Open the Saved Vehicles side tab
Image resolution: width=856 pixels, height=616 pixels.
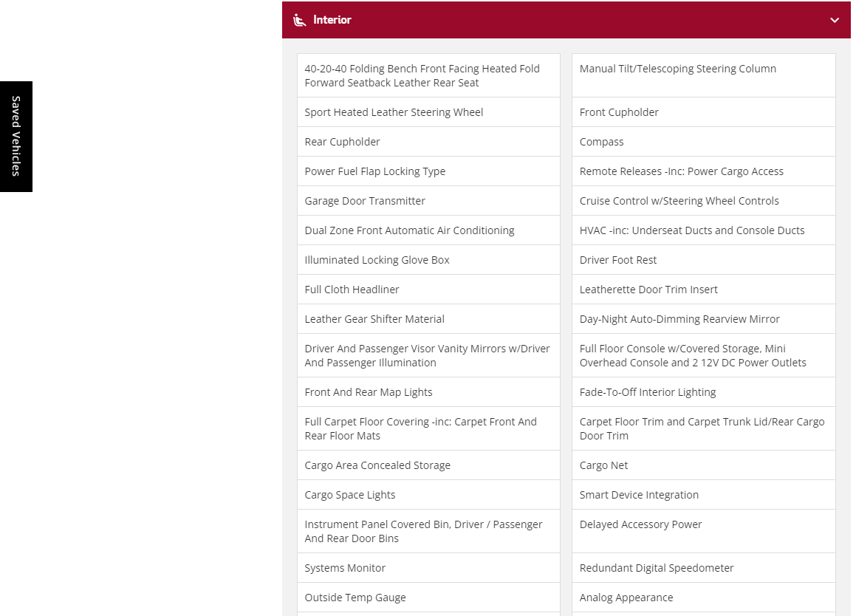click(16, 136)
